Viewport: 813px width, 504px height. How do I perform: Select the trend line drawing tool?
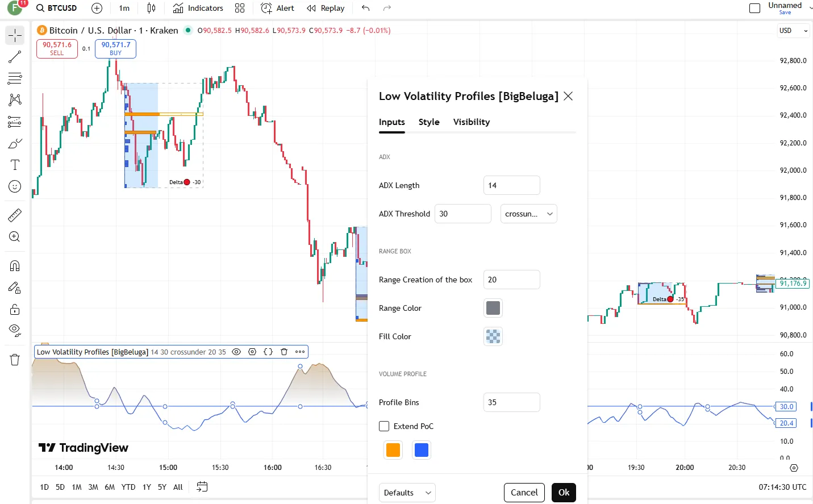15,57
